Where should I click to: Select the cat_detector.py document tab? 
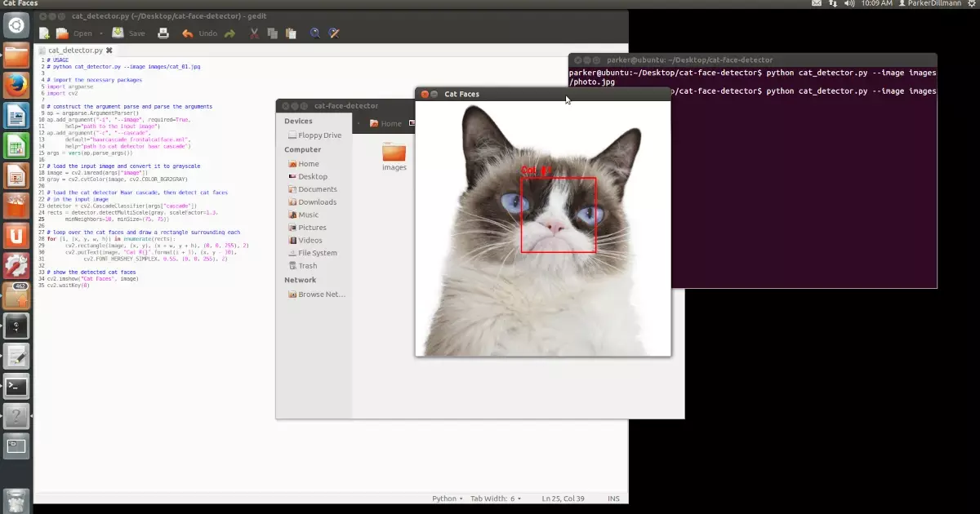(x=74, y=51)
